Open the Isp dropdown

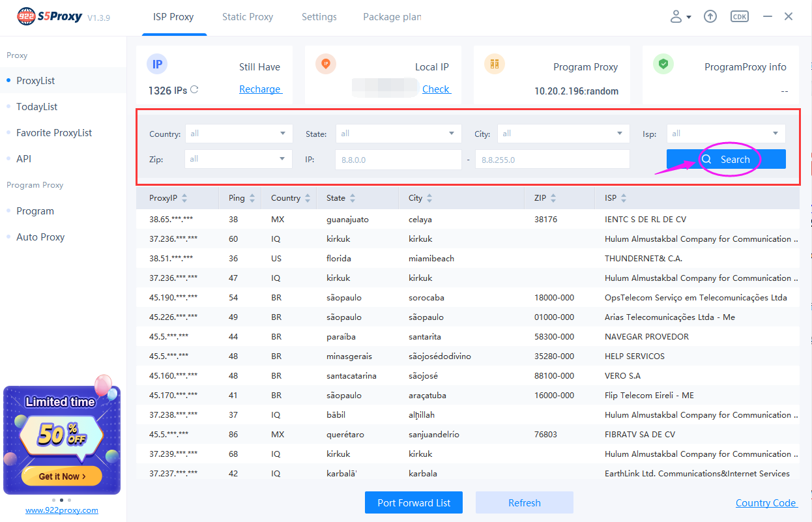click(x=725, y=133)
